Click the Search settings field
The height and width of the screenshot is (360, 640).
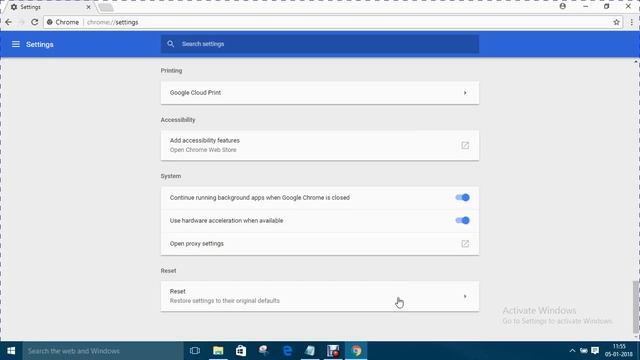pos(320,44)
